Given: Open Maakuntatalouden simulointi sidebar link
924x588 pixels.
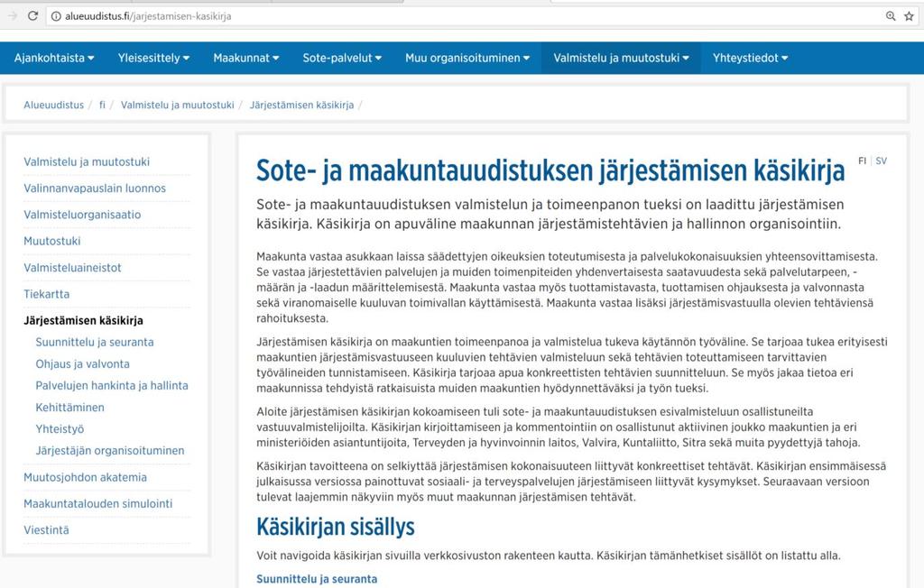Looking at the screenshot, I should click(x=97, y=504).
